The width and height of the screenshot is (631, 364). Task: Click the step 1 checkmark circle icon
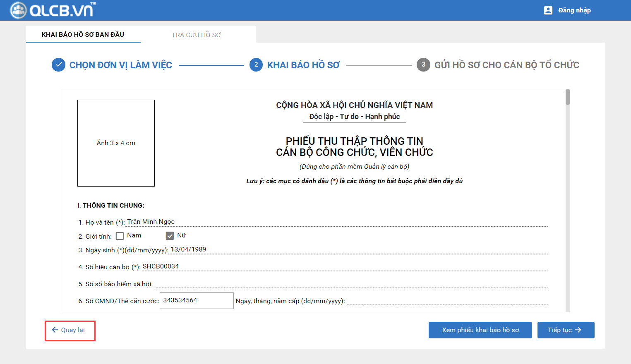click(x=58, y=65)
